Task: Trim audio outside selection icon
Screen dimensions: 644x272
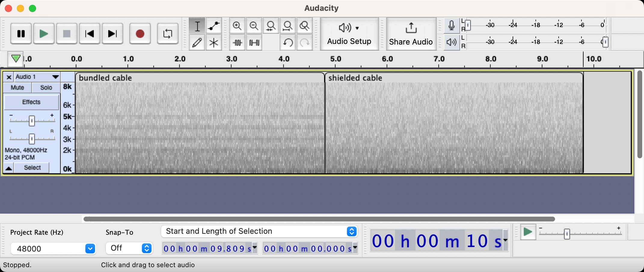Action: coord(237,43)
